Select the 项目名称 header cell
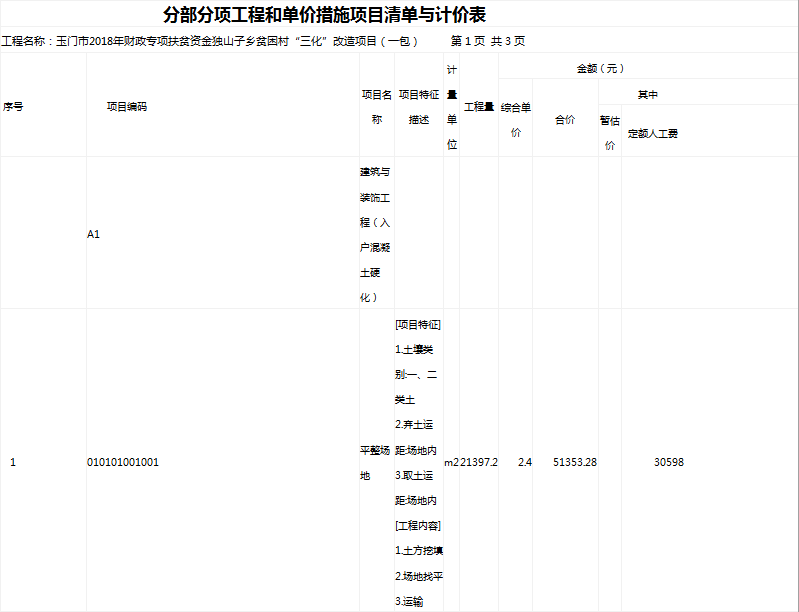799x612 pixels. (x=377, y=106)
